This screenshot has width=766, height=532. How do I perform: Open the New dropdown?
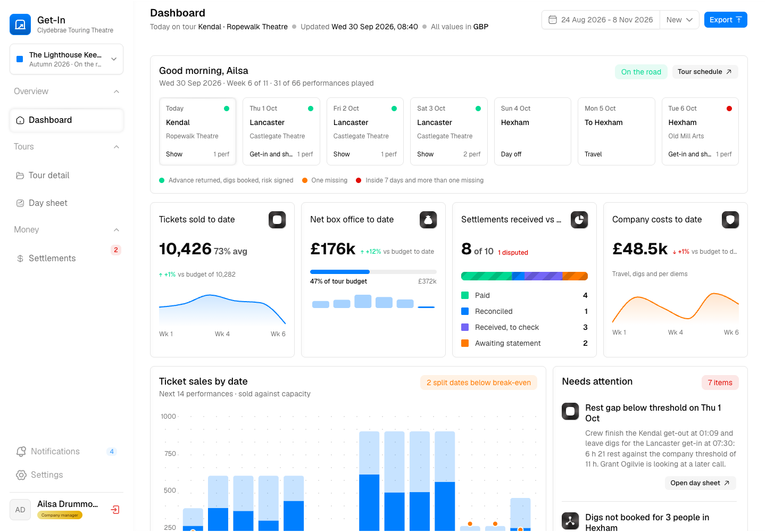pos(679,20)
